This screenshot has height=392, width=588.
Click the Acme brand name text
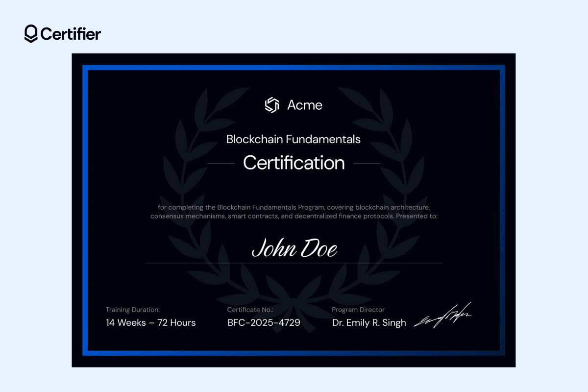point(304,105)
